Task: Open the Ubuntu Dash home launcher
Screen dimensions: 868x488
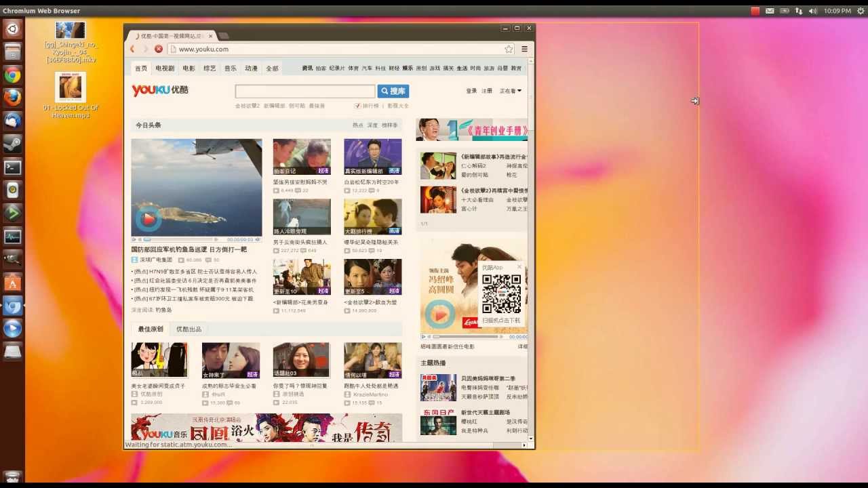Action: point(12,28)
